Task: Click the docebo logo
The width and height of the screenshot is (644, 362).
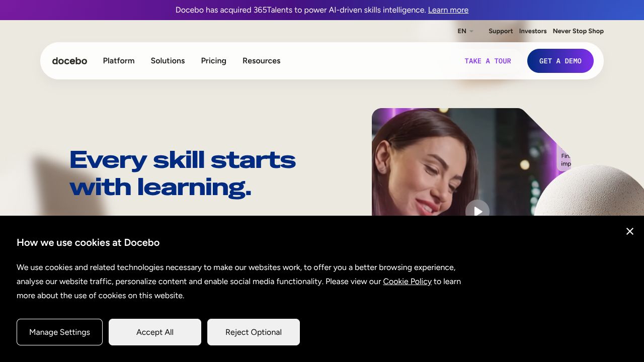Action: tap(69, 61)
